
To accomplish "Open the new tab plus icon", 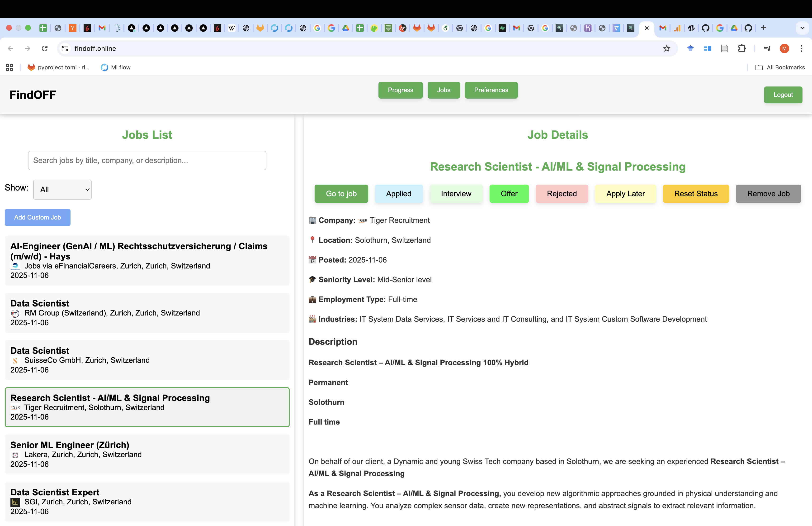I will pyautogui.click(x=764, y=28).
